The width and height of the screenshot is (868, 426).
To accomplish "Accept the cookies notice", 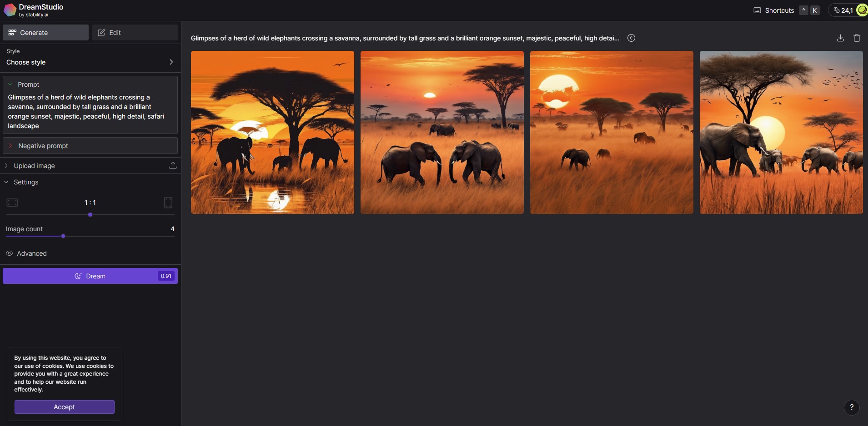I will point(65,407).
